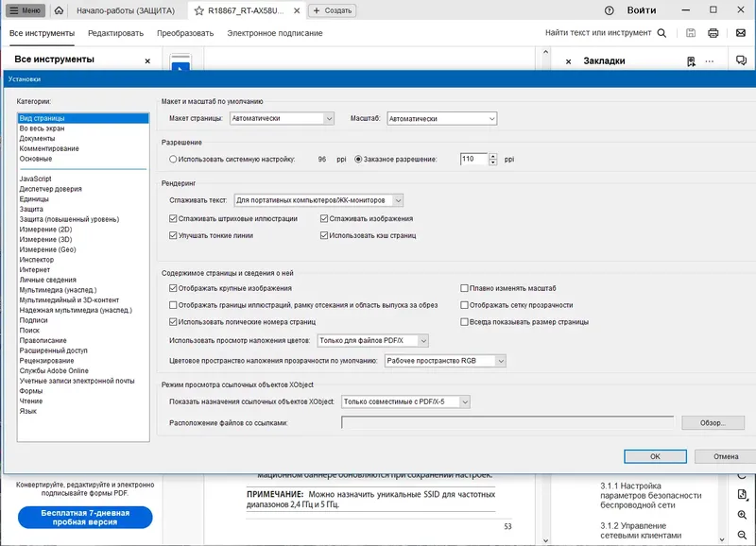Toggle Сглаживать штриховые иллюстрации checkbox

click(x=173, y=219)
